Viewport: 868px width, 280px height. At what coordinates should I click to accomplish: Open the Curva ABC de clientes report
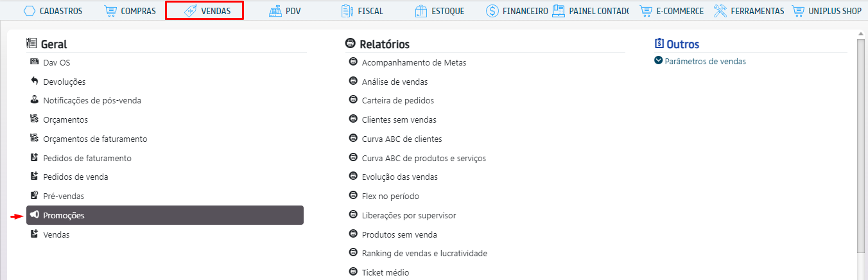(402, 139)
